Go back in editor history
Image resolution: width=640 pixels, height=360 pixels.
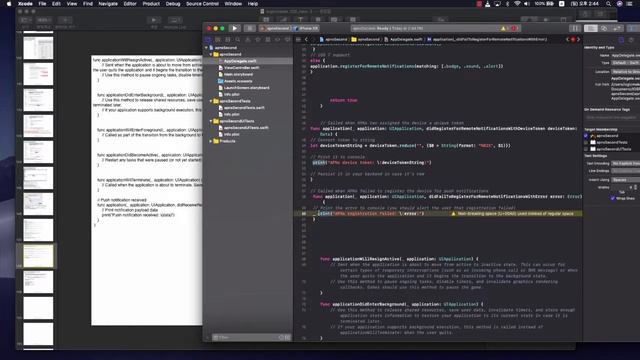307,40
